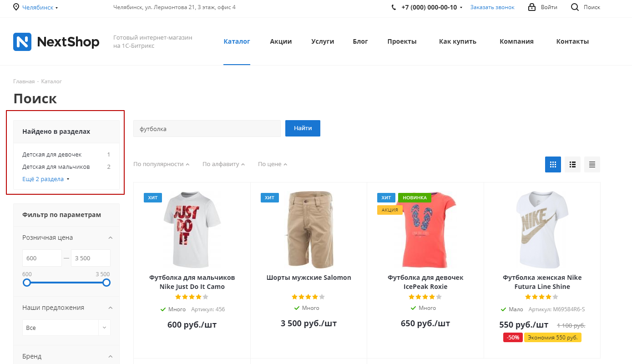Image resolution: width=632 pixels, height=364 pixels.
Task: Click the lock login icon
Action: coord(531,7)
